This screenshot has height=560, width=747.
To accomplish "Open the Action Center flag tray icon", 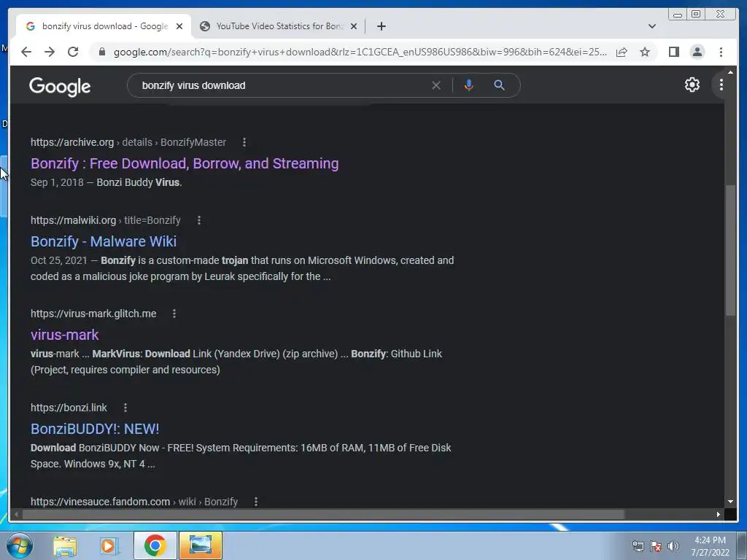I will click(x=656, y=546).
